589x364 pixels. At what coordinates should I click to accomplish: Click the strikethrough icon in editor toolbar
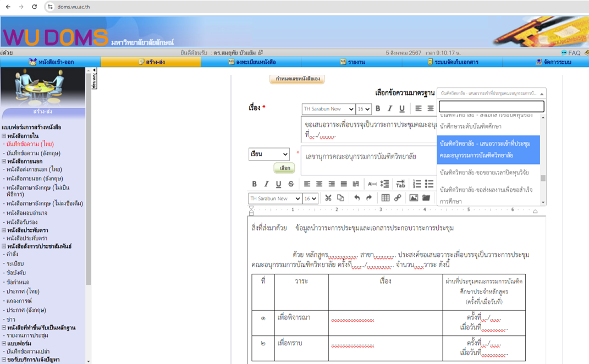tap(291, 184)
